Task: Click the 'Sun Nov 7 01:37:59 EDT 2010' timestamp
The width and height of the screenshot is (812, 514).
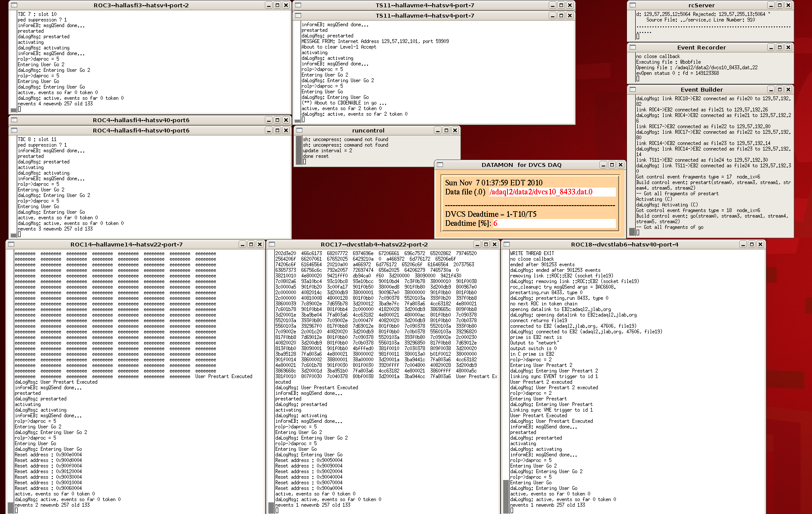Action: tap(494, 183)
